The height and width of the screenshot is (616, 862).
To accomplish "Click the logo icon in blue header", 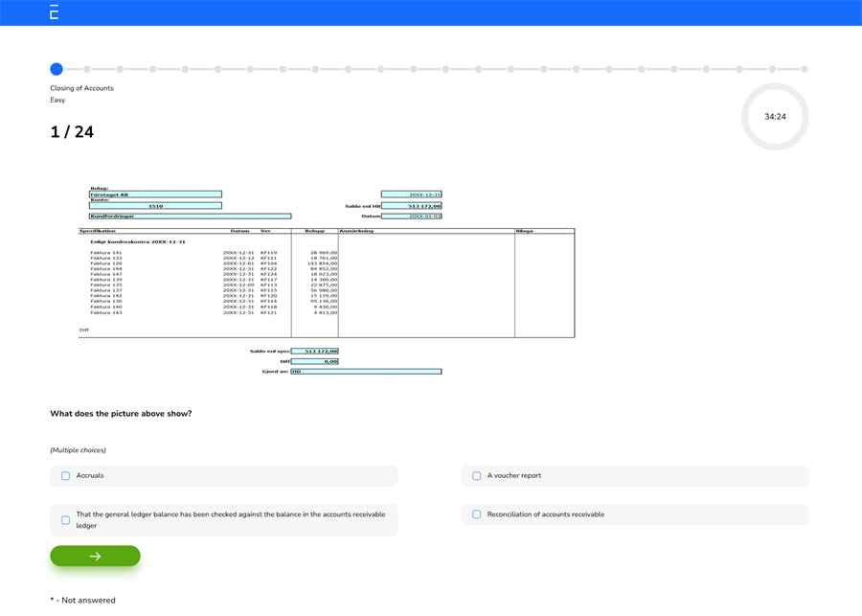I will coord(54,12).
